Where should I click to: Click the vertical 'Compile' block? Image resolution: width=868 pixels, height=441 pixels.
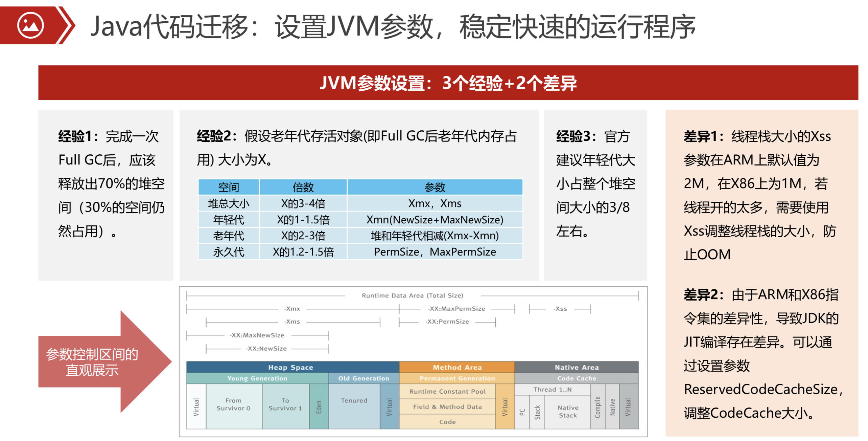598,406
